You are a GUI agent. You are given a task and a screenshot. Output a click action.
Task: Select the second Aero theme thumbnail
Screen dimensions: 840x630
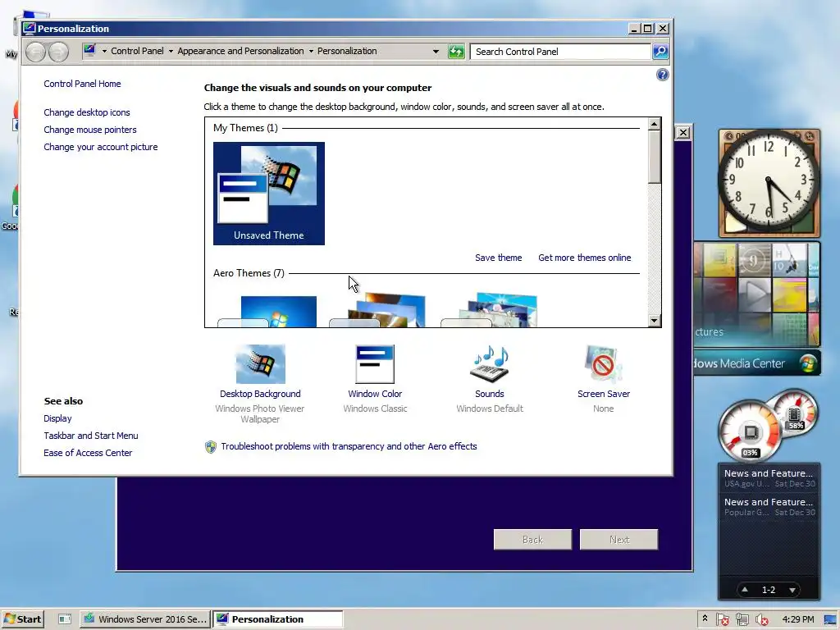point(379,310)
